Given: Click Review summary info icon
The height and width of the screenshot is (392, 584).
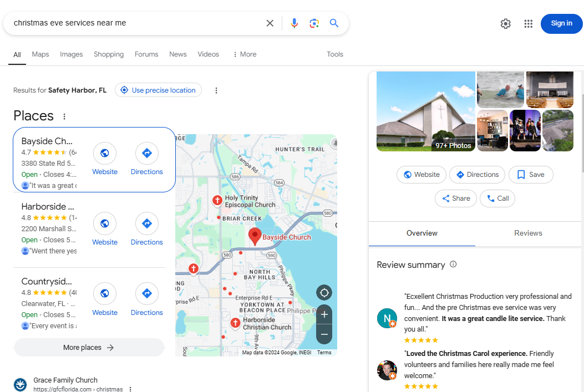Looking at the screenshot, I should click(453, 264).
